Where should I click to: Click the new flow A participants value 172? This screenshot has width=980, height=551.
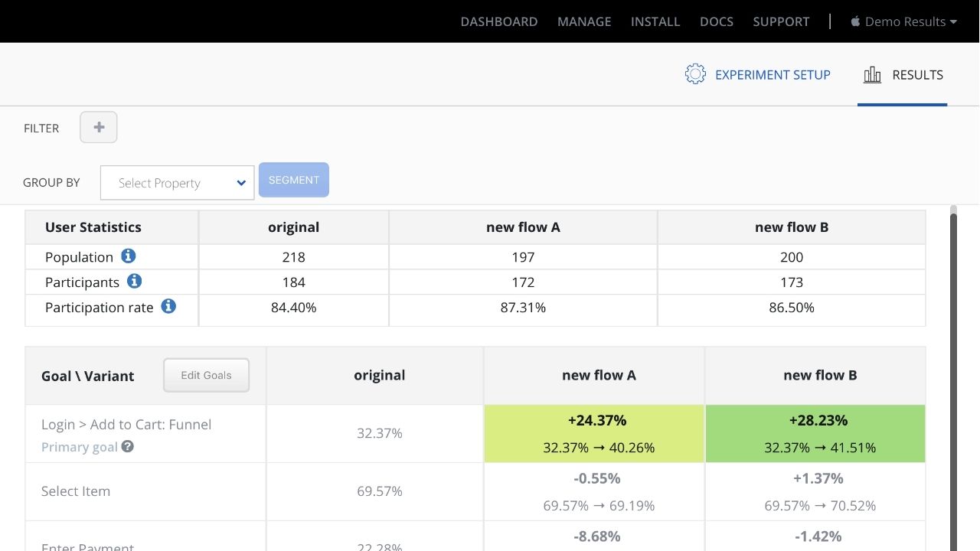tap(523, 282)
